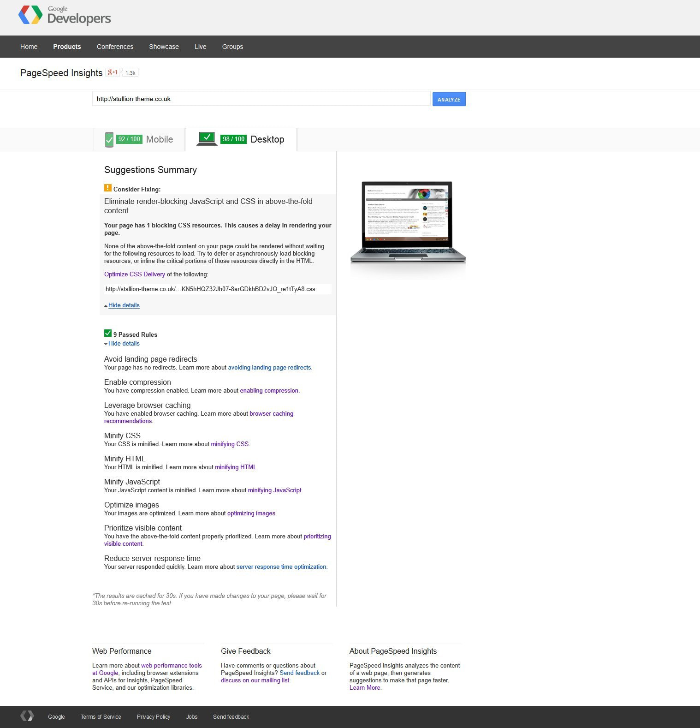The width and height of the screenshot is (700, 728).
Task: Click the Jobs footer link
Action: click(192, 717)
